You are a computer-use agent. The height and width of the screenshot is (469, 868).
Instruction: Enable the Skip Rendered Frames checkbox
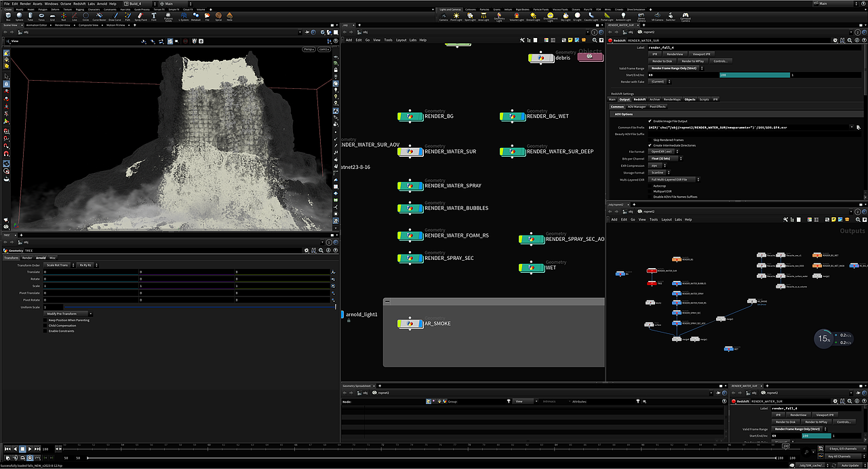(x=650, y=139)
